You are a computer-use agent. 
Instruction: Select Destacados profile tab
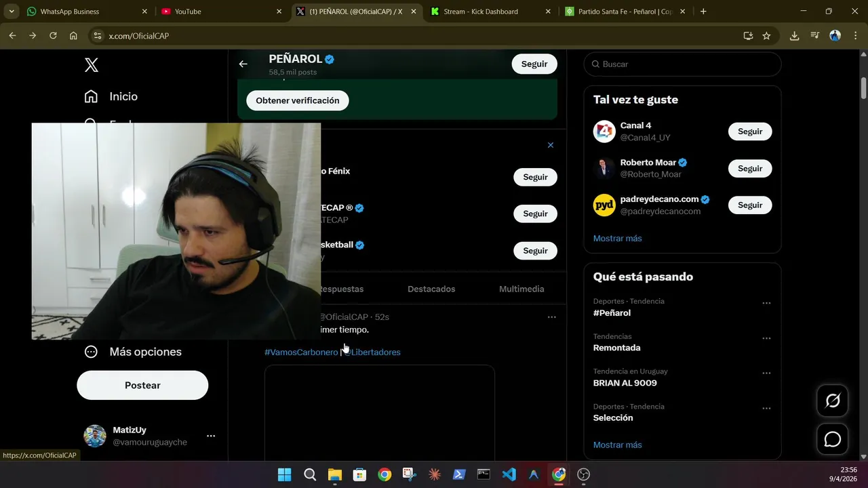431,289
